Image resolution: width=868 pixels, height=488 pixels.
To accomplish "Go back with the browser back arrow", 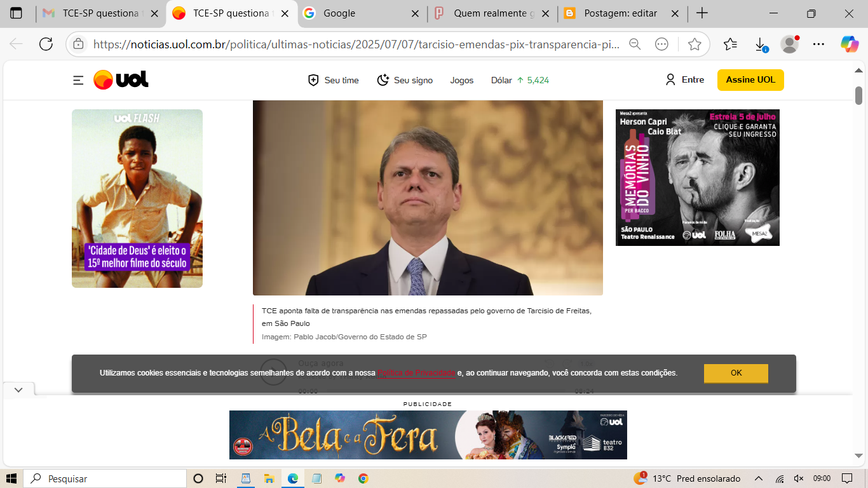I will pos(17,44).
